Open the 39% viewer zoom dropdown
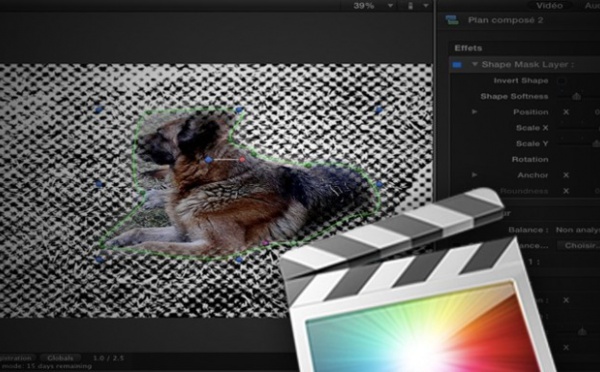 coord(390,6)
